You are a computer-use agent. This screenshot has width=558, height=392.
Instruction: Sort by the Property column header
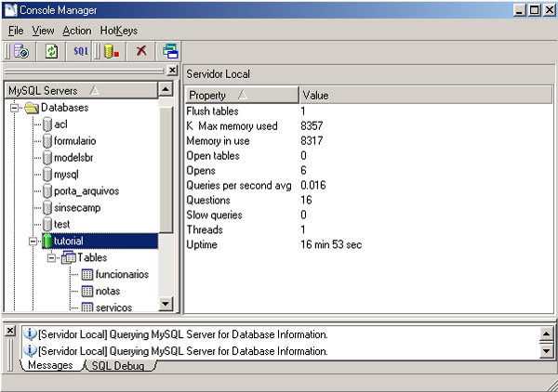tap(242, 96)
